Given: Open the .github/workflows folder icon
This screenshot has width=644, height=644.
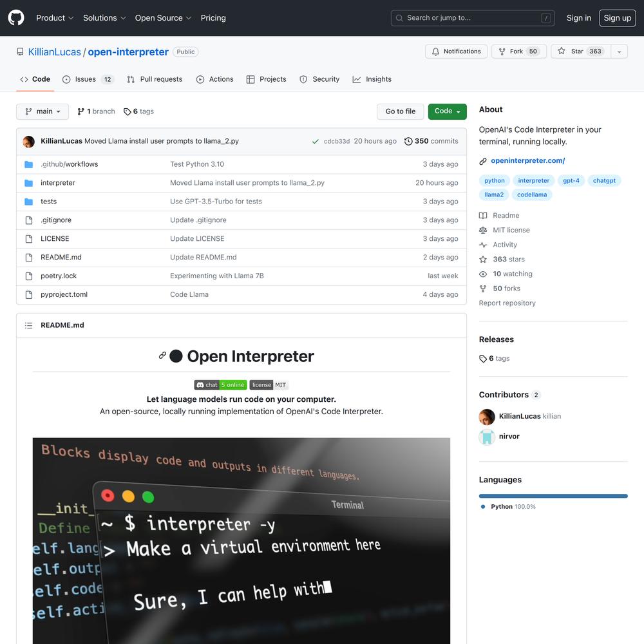Looking at the screenshot, I should (29, 164).
